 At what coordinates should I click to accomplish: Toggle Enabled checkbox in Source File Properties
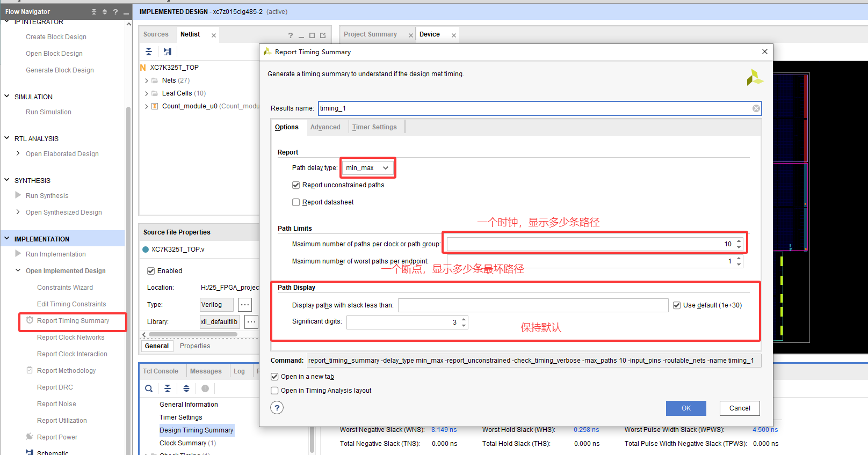pyautogui.click(x=151, y=271)
